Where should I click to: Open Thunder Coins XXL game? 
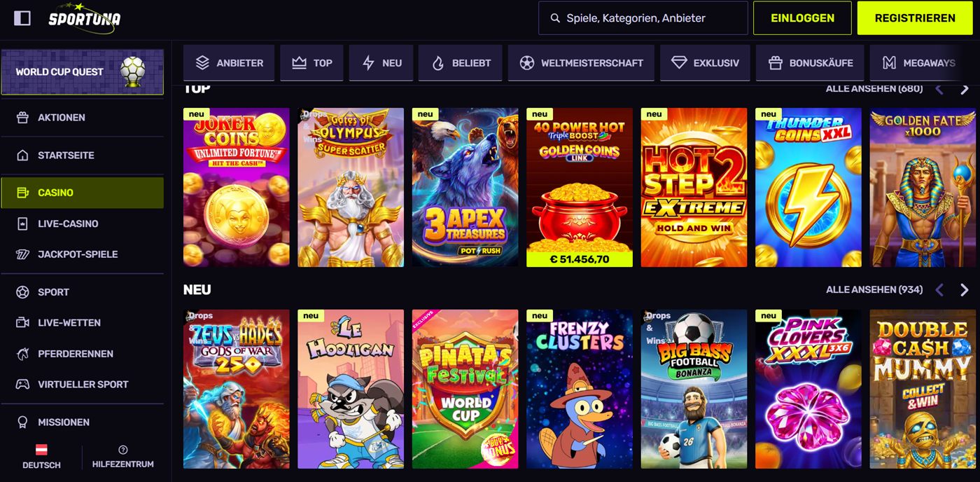point(808,187)
